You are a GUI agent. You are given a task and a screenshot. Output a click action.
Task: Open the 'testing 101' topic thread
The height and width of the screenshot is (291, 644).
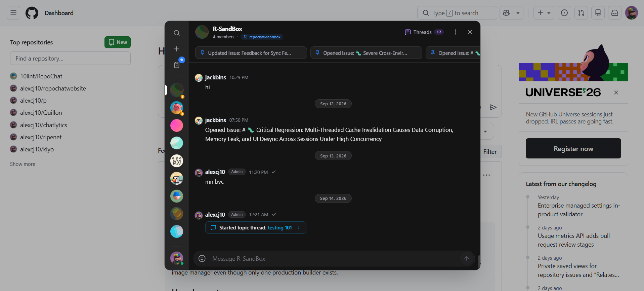click(x=256, y=228)
